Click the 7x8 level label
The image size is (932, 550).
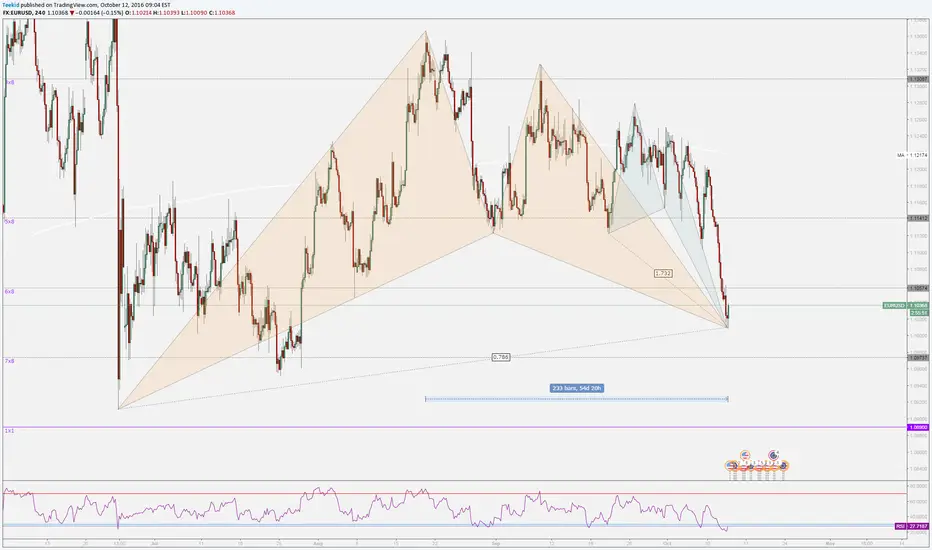(x=10, y=361)
